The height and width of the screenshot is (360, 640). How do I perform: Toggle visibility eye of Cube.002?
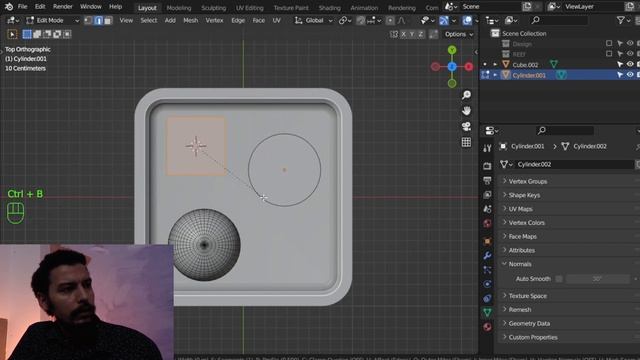[630, 64]
